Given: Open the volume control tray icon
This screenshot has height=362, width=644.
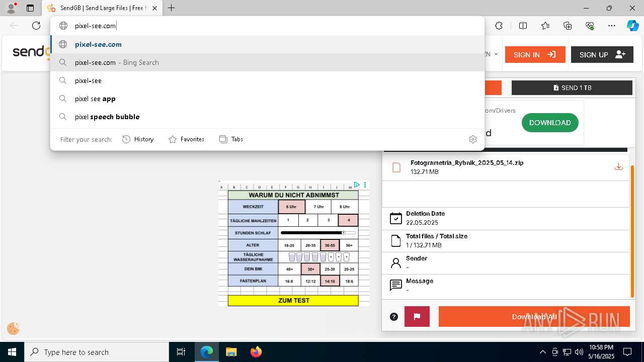Looking at the screenshot, I should (x=579, y=352).
